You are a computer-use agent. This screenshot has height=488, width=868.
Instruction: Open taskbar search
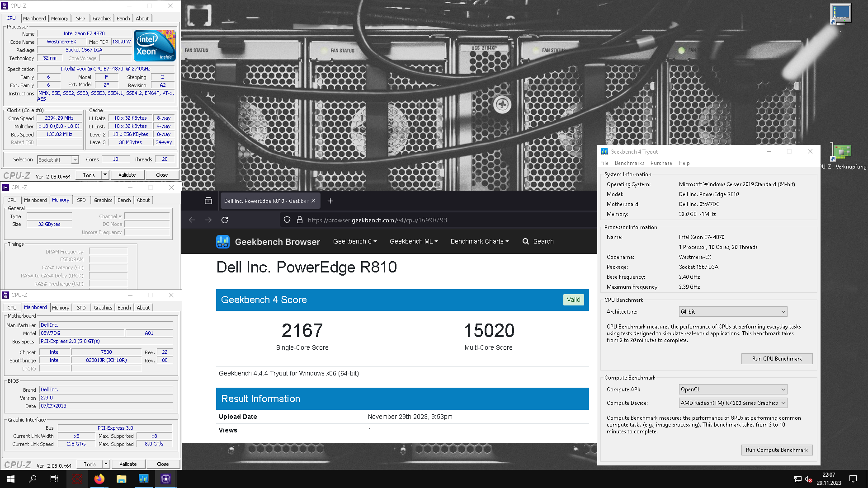[x=33, y=479]
